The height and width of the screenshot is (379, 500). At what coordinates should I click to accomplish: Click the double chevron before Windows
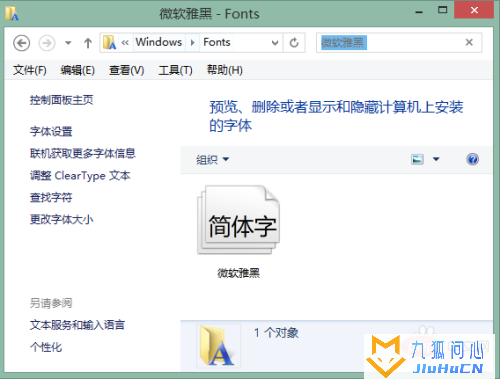125,43
